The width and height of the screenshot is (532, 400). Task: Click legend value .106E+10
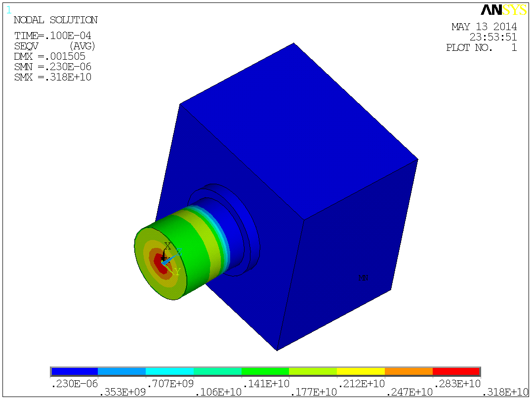click(x=218, y=393)
